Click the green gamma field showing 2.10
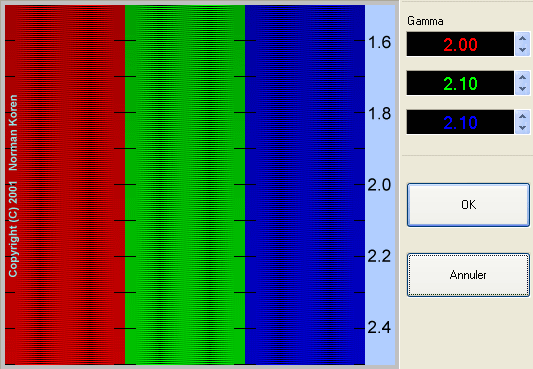 460,83
